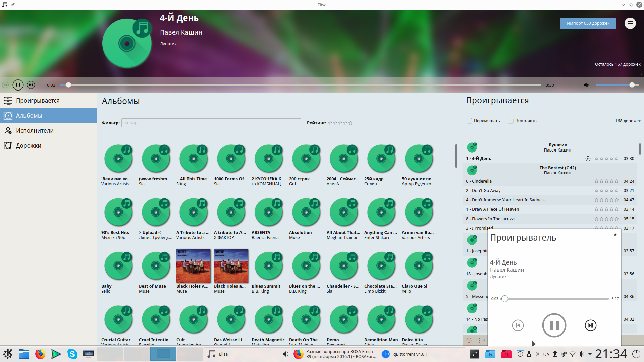Click play indicator on 4-Й День row
644x362 pixels.
coord(588,159)
